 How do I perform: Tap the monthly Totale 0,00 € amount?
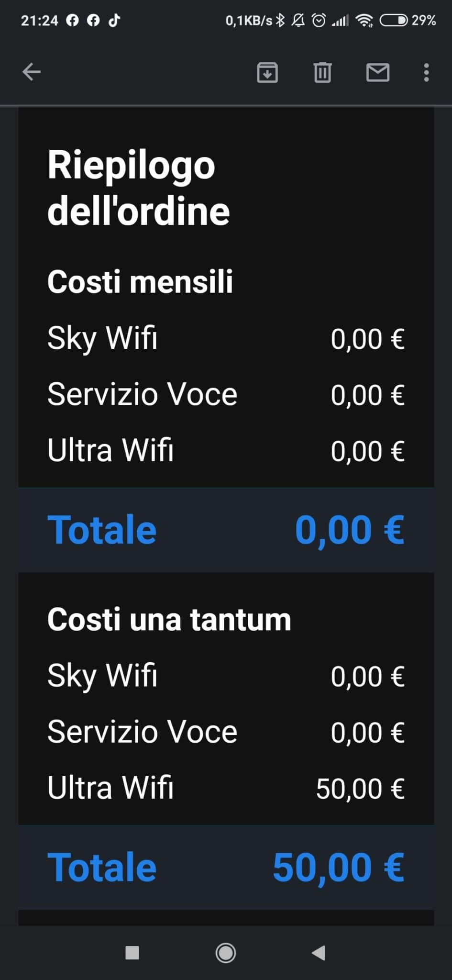pos(350,530)
